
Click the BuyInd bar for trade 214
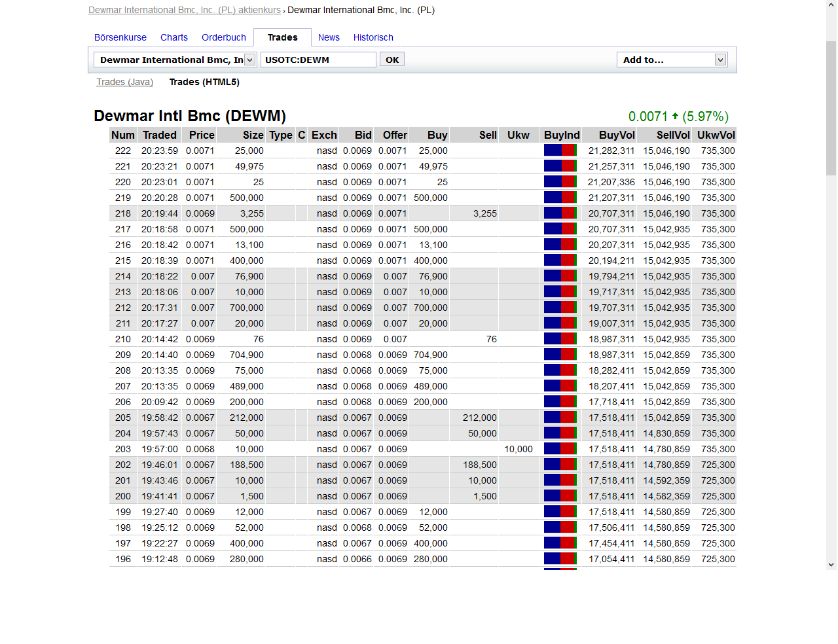(560, 276)
